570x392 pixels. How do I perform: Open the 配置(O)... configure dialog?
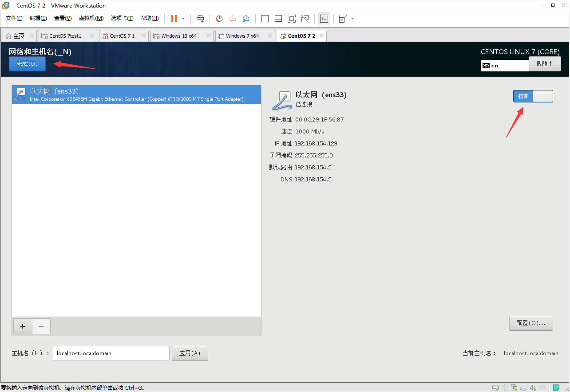pyautogui.click(x=531, y=323)
